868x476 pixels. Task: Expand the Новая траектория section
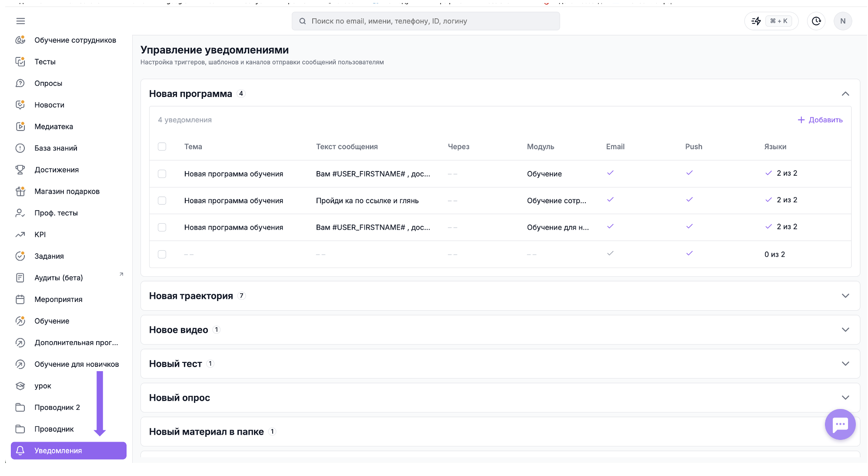pos(845,296)
